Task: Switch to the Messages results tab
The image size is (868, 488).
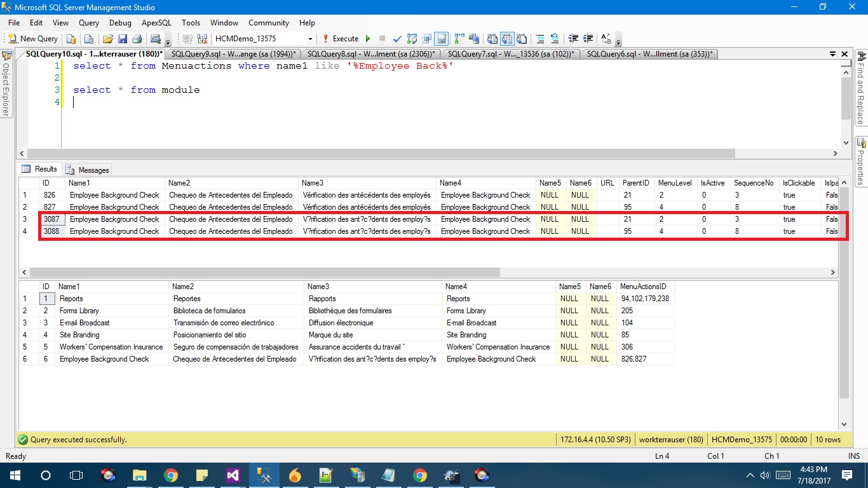Action: pos(88,170)
